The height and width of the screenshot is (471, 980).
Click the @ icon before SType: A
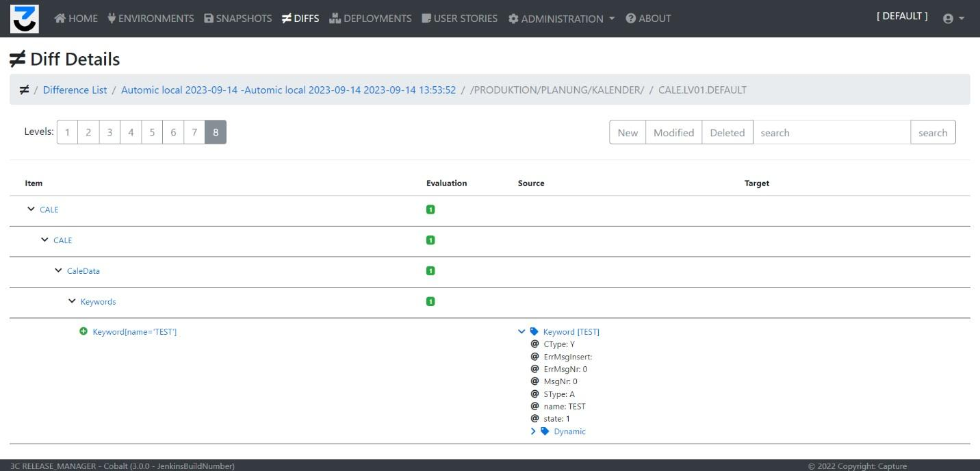click(x=534, y=394)
